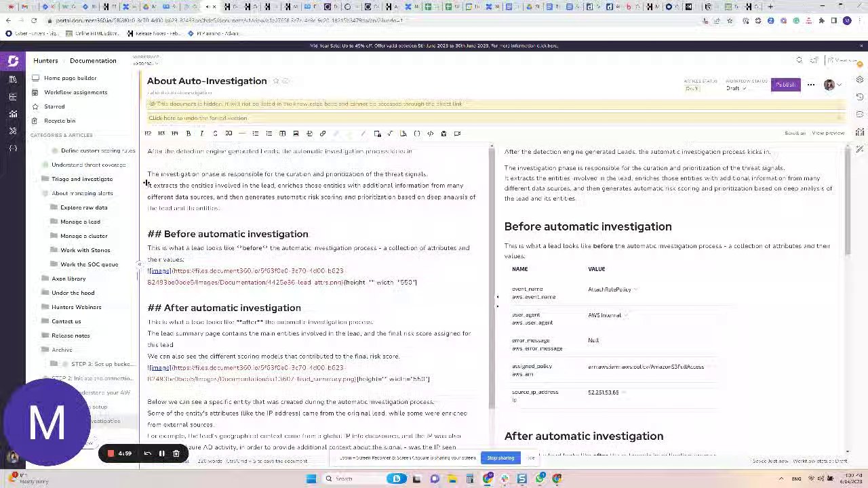
Task: Collapse the categories sidebar chevron
Action: point(139,265)
